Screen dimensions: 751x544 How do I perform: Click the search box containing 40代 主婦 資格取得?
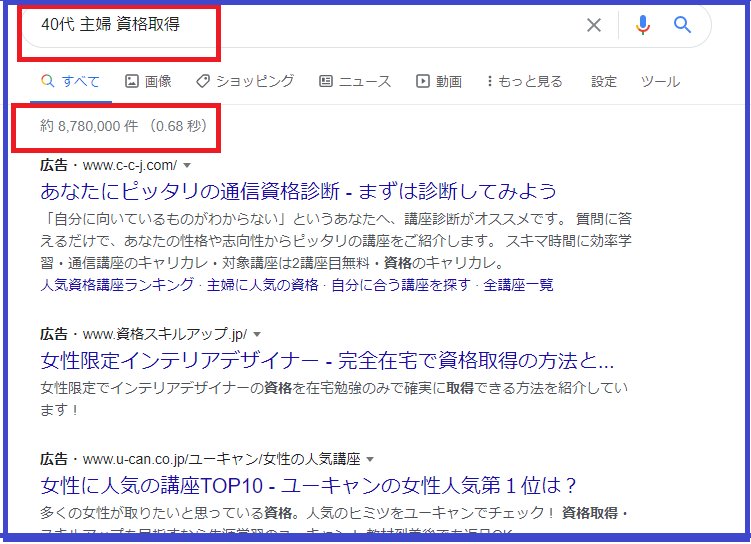pos(300,25)
